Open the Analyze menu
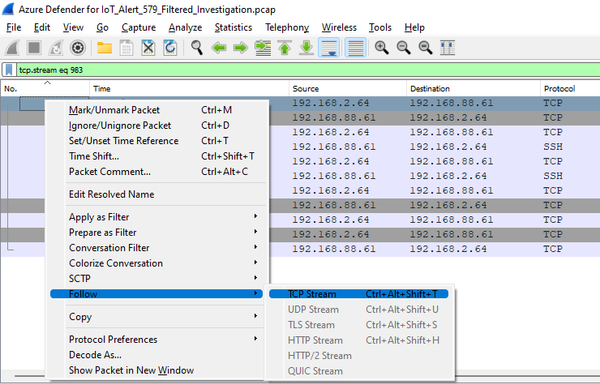600x384 pixels. (185, 28)
